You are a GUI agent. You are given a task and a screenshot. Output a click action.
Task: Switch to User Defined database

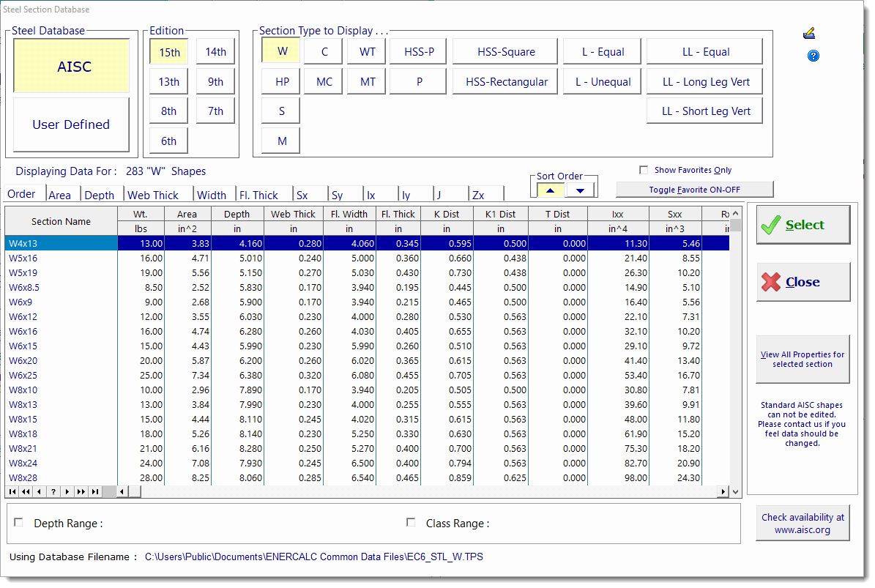[x=72, y=124]
